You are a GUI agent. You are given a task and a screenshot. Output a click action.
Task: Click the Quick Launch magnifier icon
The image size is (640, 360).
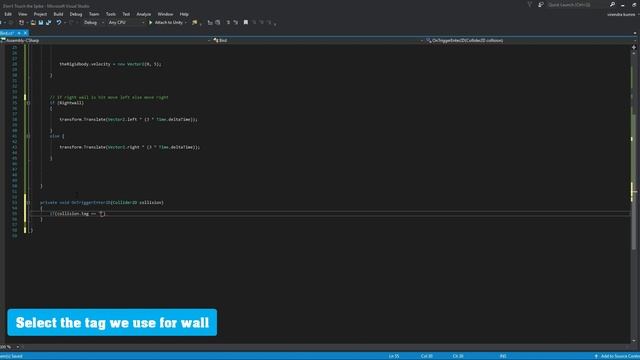pyautogui.click(x=612, y=4)
